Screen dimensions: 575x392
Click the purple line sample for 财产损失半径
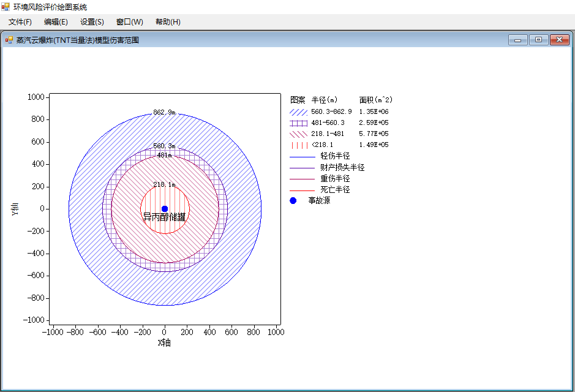click(x=302, y=168)
